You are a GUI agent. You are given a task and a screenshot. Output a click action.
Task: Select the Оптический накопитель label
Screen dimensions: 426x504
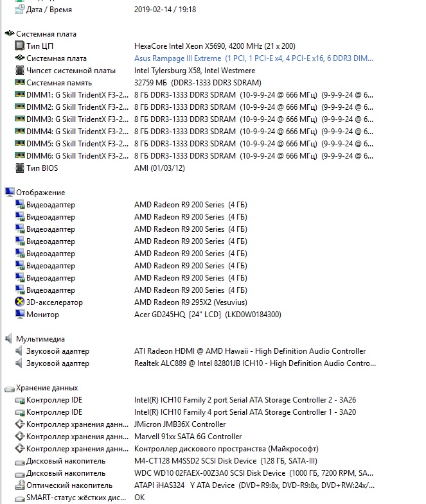[69, 485]
